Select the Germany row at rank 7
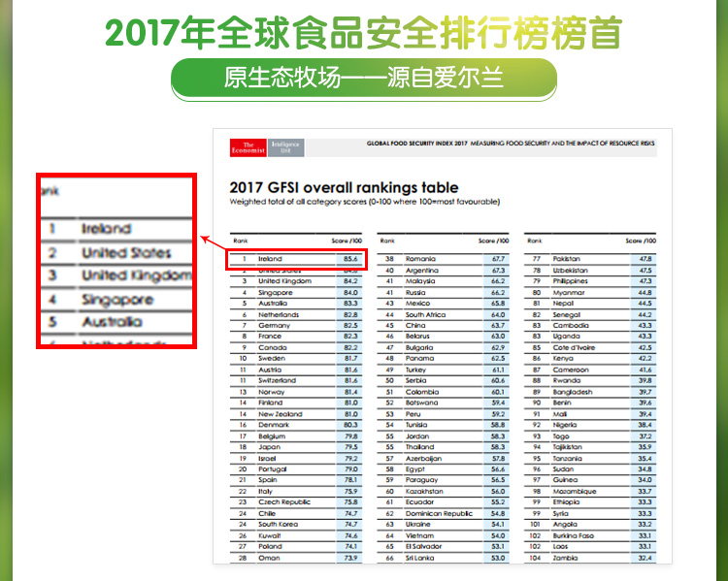 (x=296, y=326)
